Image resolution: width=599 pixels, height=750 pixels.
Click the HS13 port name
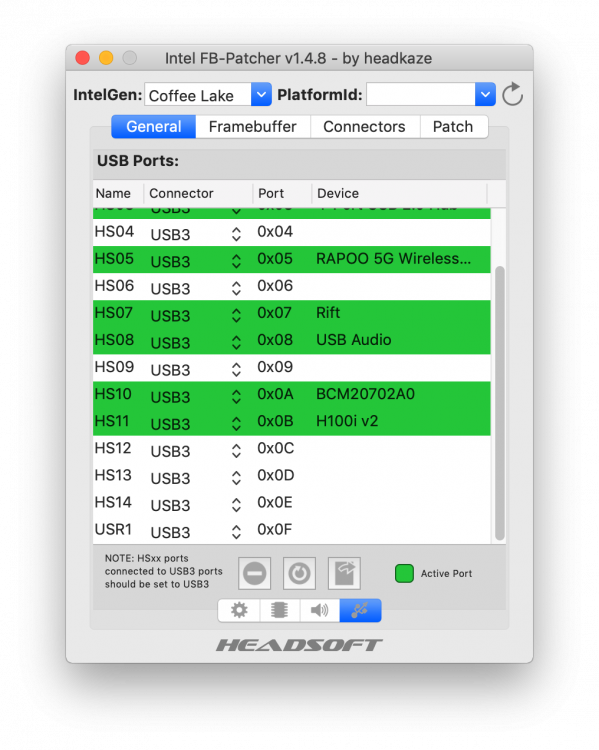pyautogui.click(x=113, y=475)
